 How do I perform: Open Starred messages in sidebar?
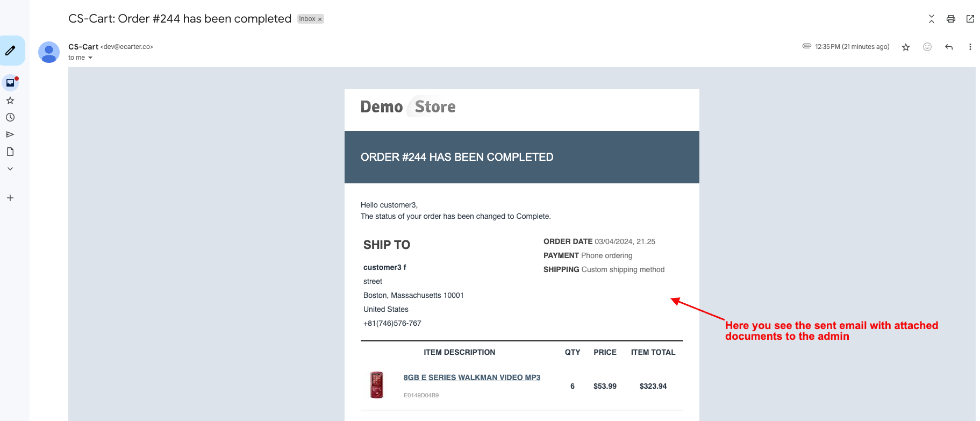[10, 101]
